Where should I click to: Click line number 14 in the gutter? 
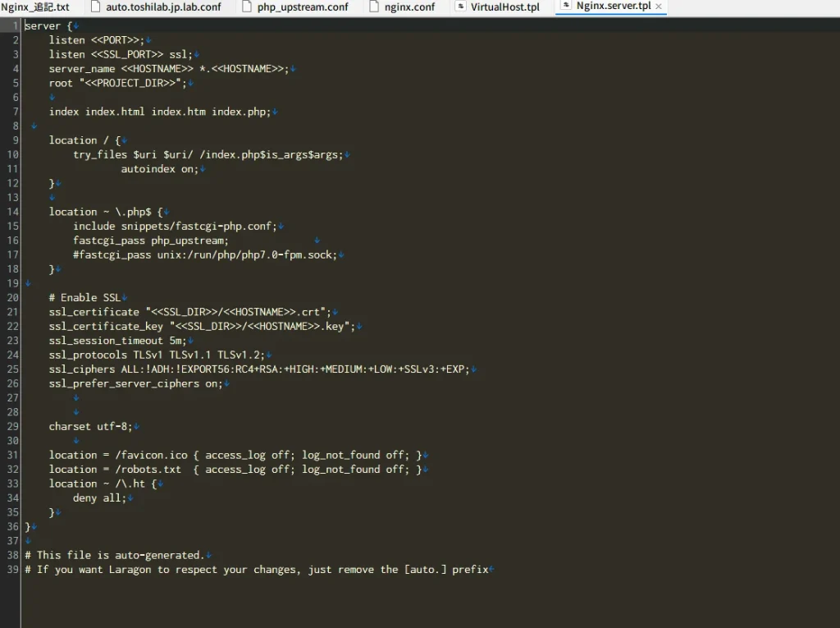tap(13, 212)
